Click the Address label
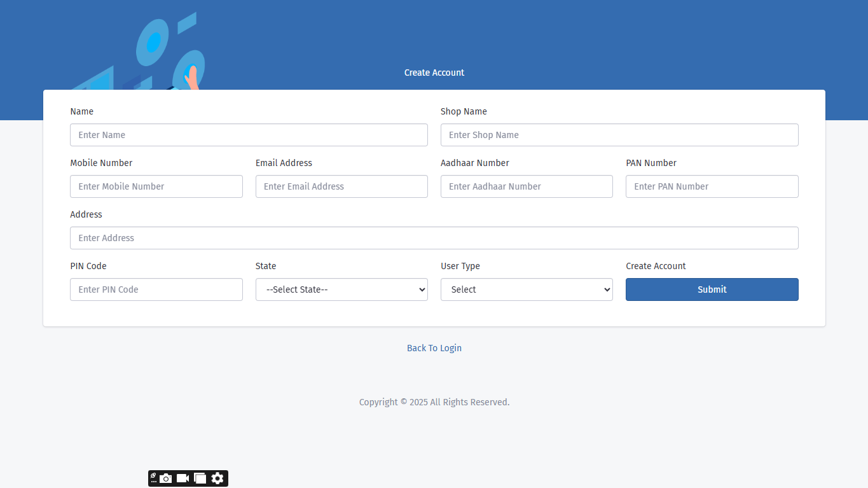The height and width of the screenshot is (488, 868). click(86, 214)
